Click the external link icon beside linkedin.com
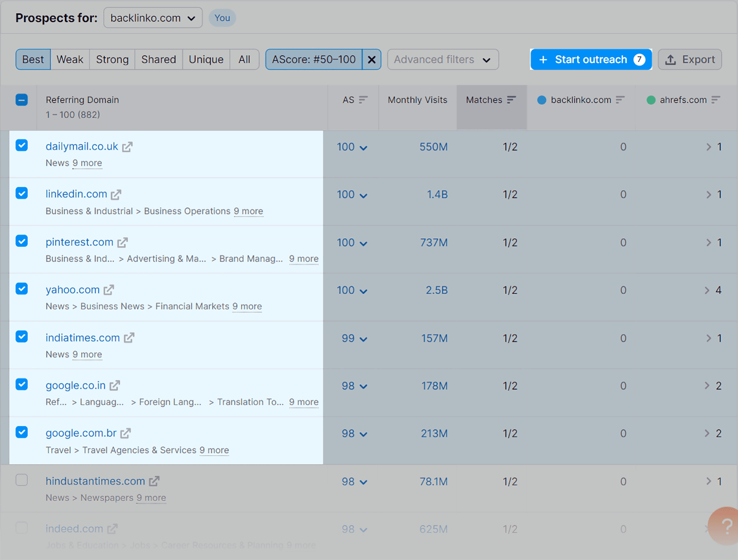 click(x=115, y=194)
